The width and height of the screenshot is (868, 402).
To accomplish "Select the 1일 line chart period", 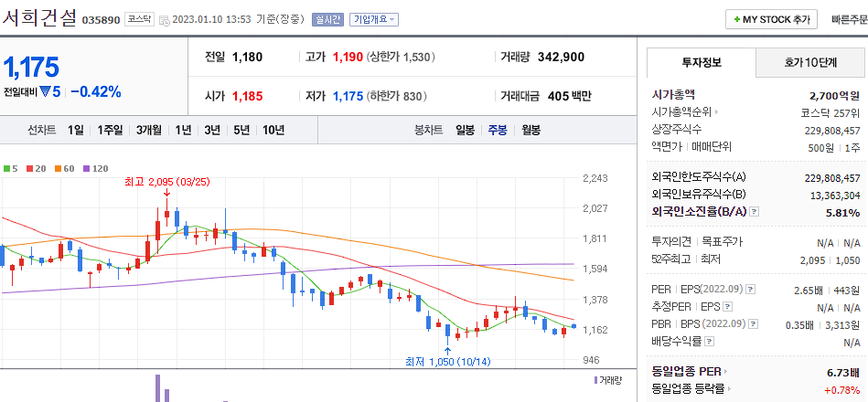I will tap(75, 131).
